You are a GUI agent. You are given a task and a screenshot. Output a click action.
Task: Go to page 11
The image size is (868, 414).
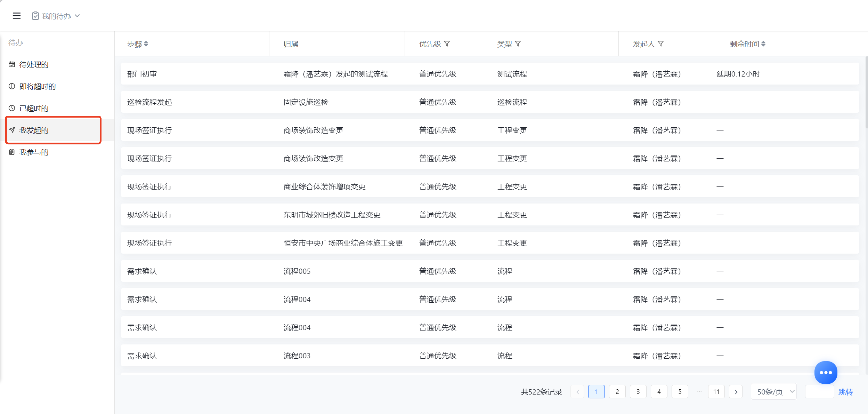[x=716, y=392]
